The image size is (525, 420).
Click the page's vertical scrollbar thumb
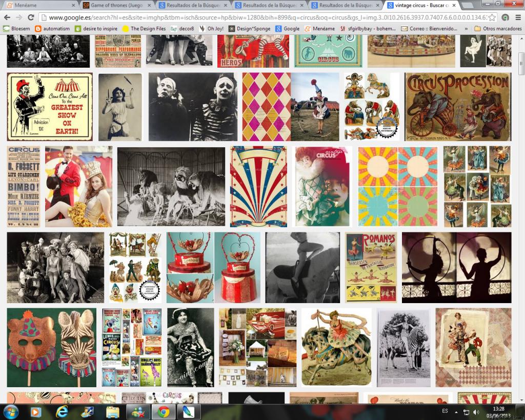coord(521,64)
